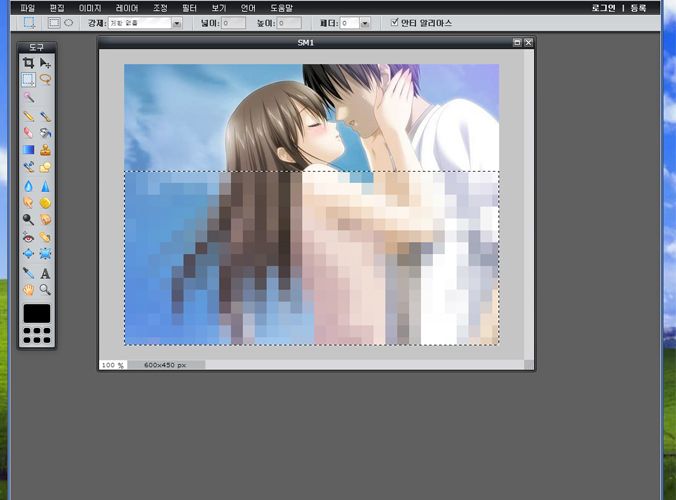This screenshot has width=676, height=500.
Task: Select the Eraser tool
Action: click(28, 133)
